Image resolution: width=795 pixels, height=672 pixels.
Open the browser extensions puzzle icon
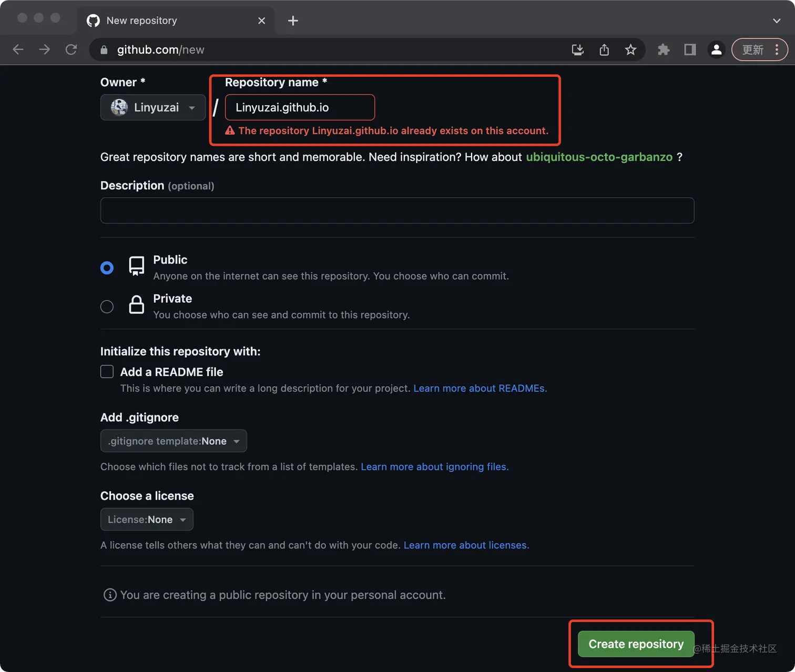(x=664, y=50)
